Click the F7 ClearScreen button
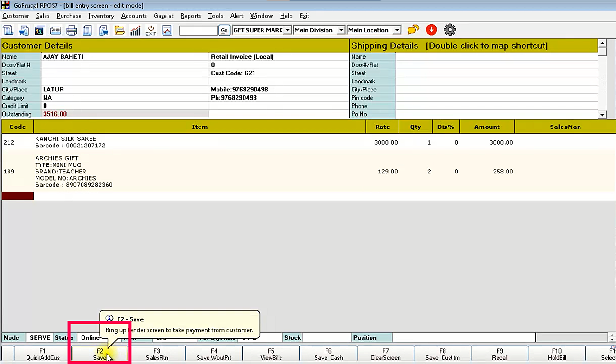The image size is (616, 364). (x=385, y=354)
